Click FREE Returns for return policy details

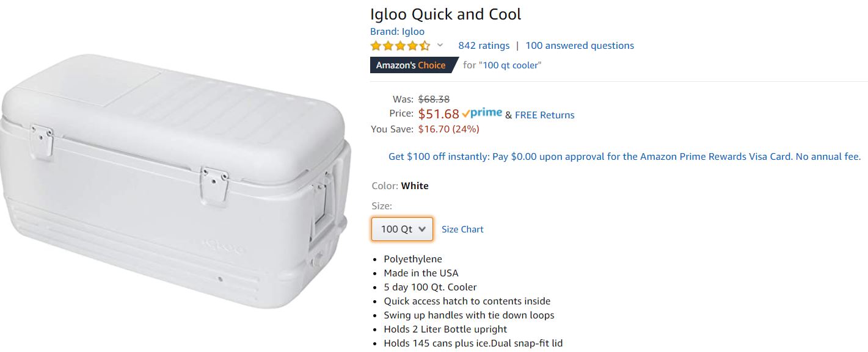coord(544,115)
